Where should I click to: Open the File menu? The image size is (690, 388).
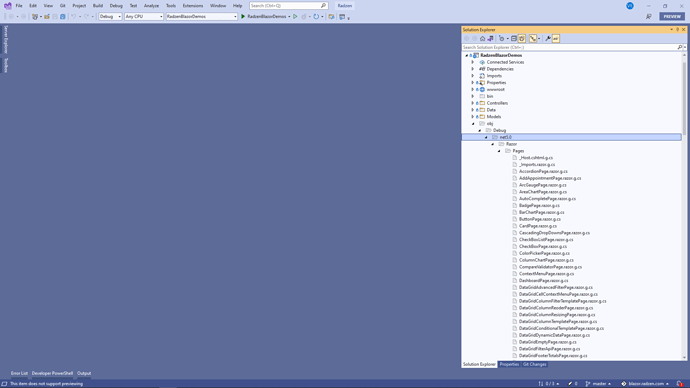[x=19, y=6]
